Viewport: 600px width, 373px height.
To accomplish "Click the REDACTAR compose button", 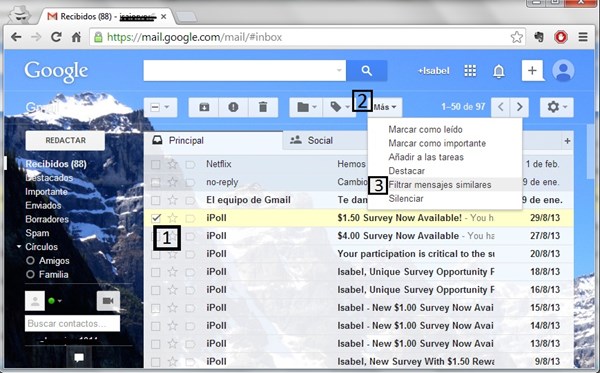I will (x=65, y=140).
